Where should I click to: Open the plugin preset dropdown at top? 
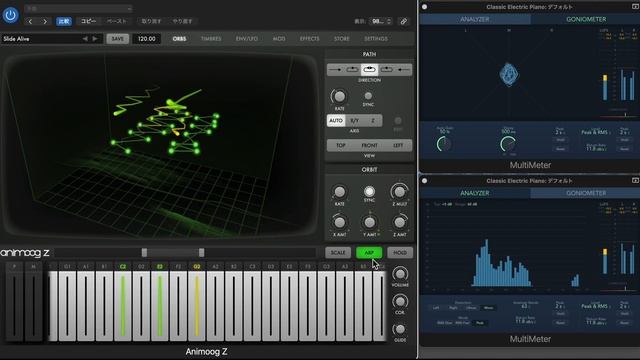click(x=78, y=8)
